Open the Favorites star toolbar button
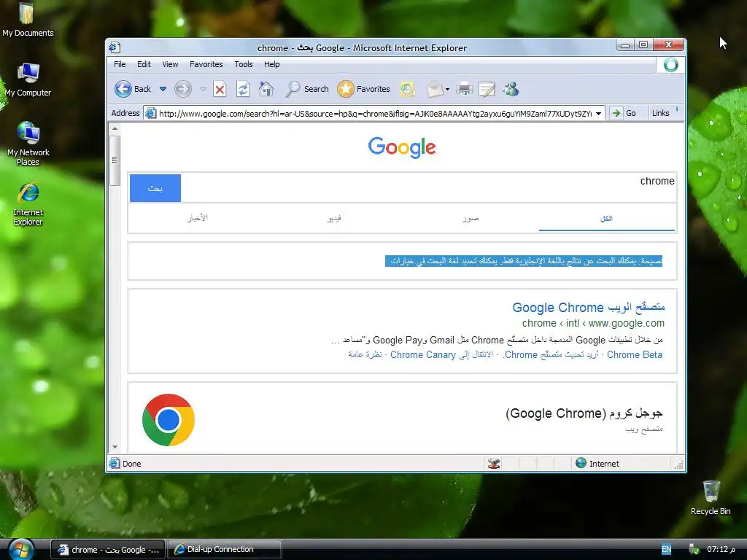The image size is (747, 560). [363, 89]
